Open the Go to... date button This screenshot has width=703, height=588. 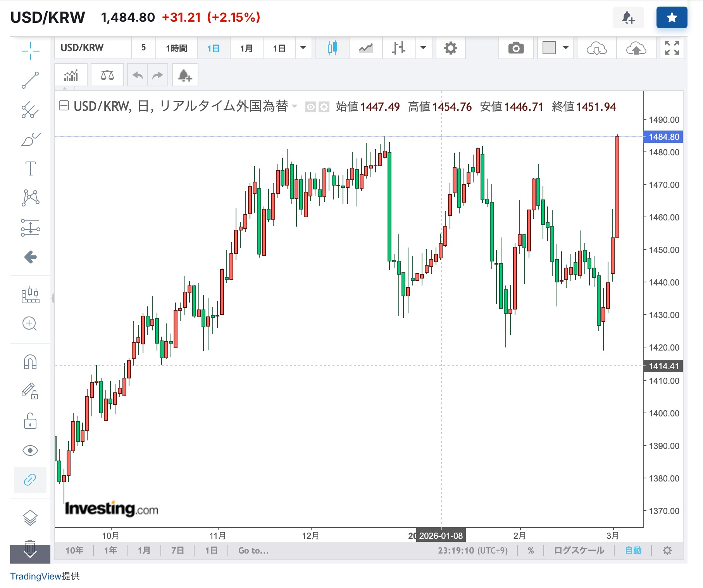[x=253, y=550]
